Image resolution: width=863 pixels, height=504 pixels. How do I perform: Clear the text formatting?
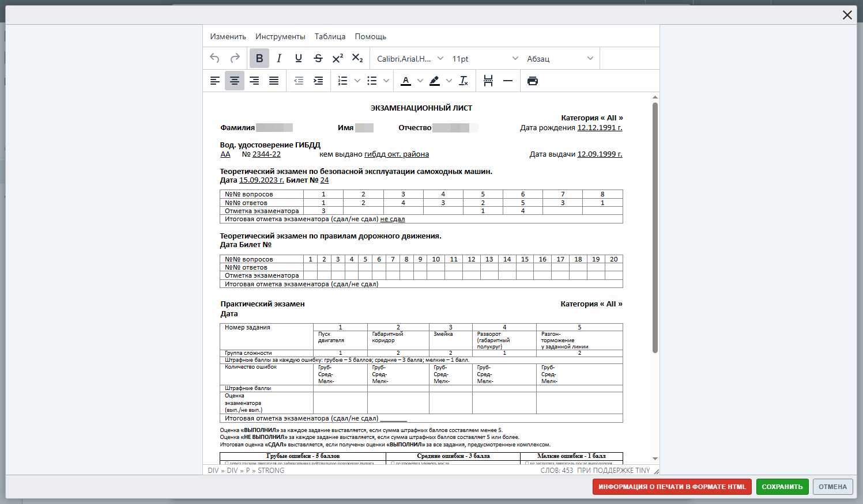pyautogui.click(x=463, y=81)
